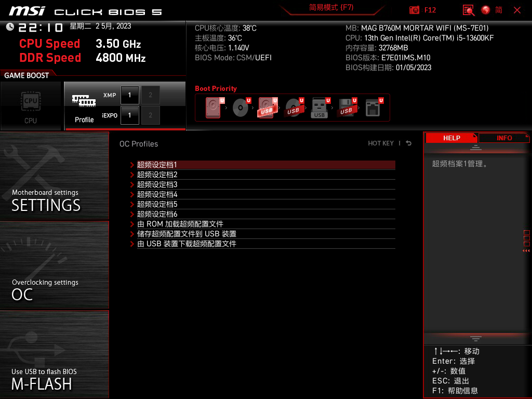Click the CD/DVD drive in Boot Priority
The height and width of the screenshot is (399, 532).
[x=240, y=107]
